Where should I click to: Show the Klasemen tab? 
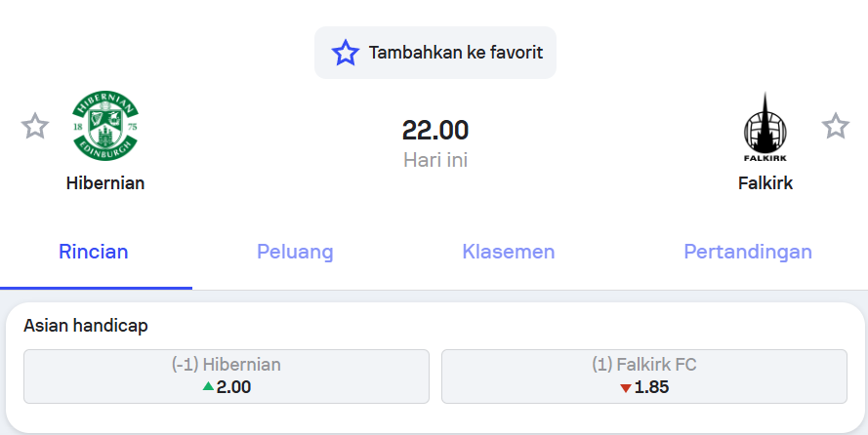click(508, 252)
